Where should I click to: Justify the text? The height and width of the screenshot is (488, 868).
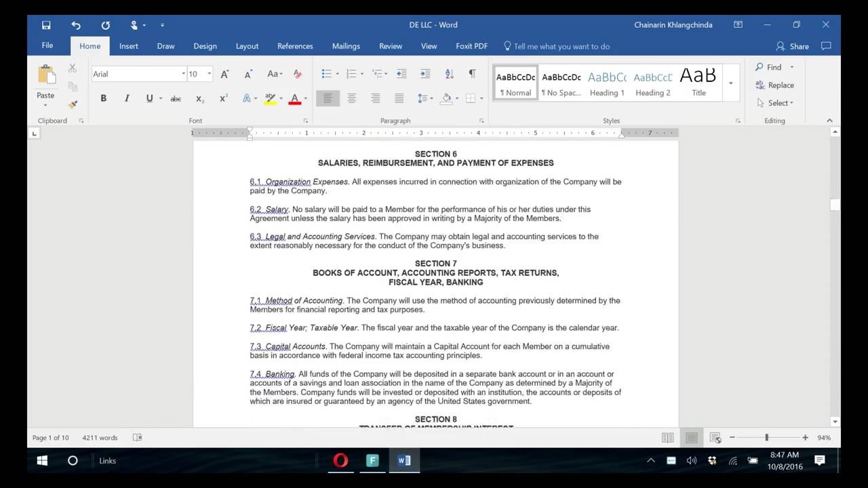tap(399, 98)
